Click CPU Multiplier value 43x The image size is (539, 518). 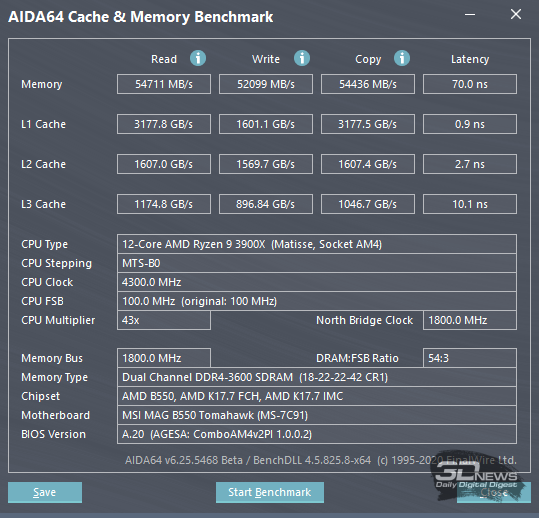coord(164,320)
